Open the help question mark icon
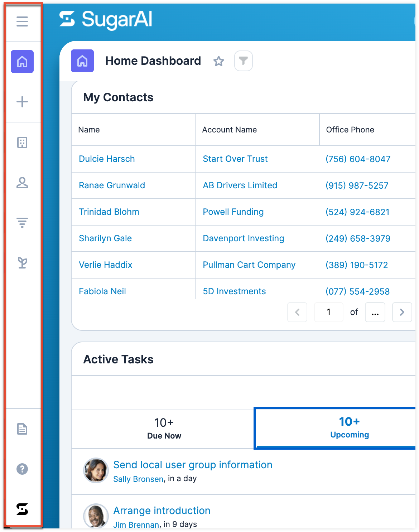The height and width of the screenshot is (532, 419). click(x=22, y=469)
